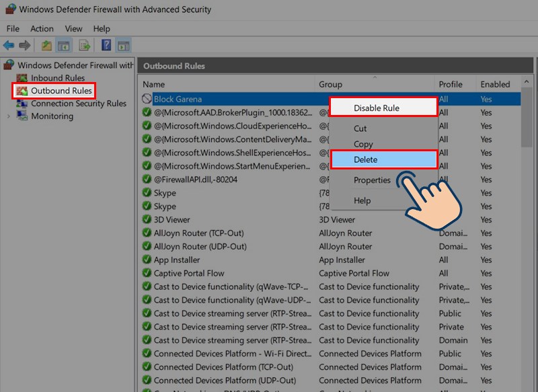Open the File menu
The width and height of the screenshot is (538, 392).
point(13,28)
